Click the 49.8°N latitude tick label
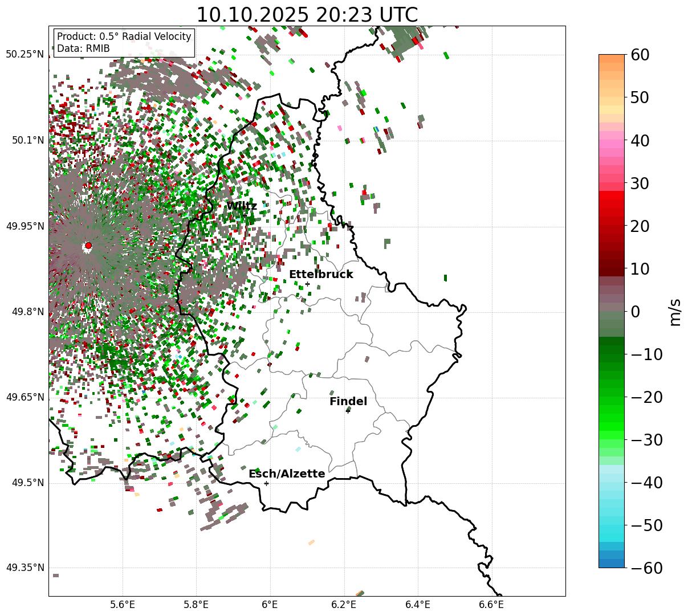 pyautogui.click(x=28, y=312)
